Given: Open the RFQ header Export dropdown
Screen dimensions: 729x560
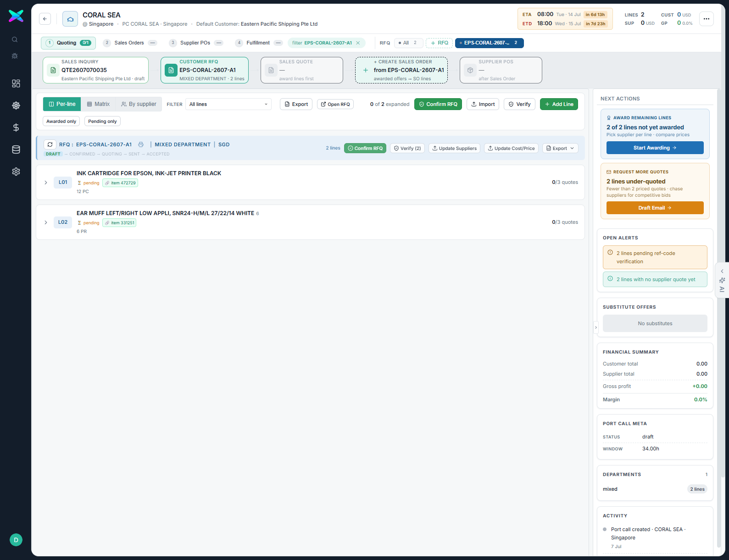Looking at the screenshot, I should tap(560, 148).
